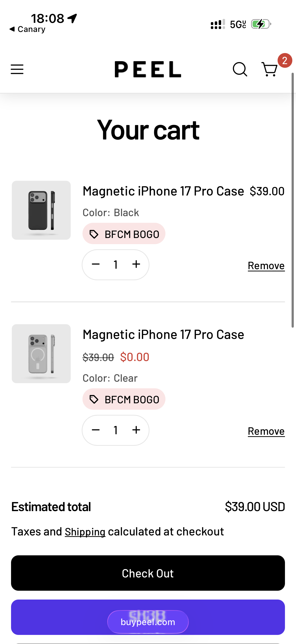Increase quantity of Black case
Viewport: 296px width, 644px height.
coord(136,264)
